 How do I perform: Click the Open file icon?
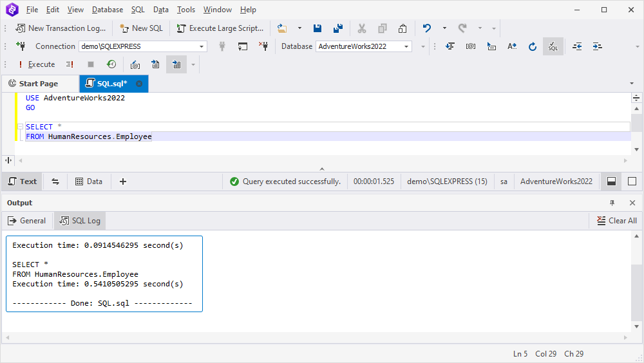pyautogui.click(x=282, y=28)
